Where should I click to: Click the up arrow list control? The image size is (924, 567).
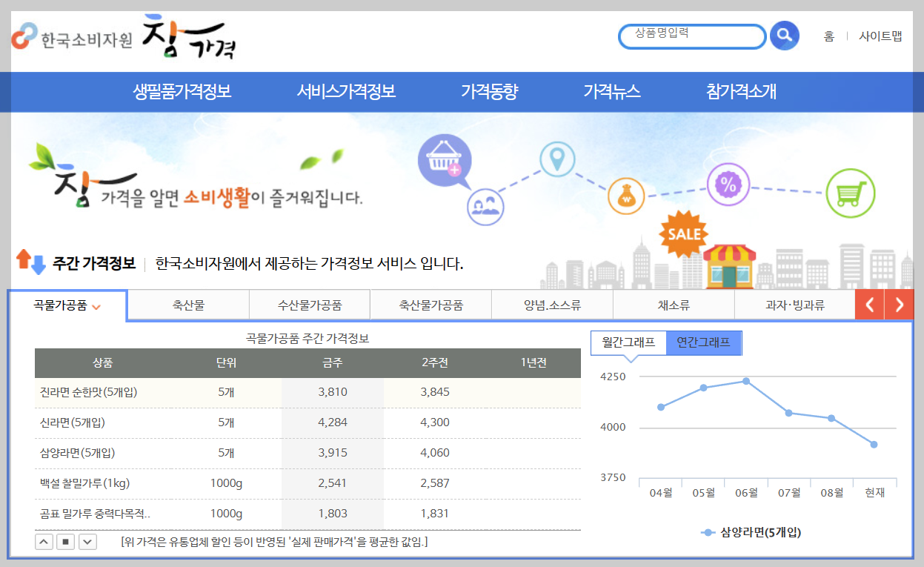click(44, 542)
